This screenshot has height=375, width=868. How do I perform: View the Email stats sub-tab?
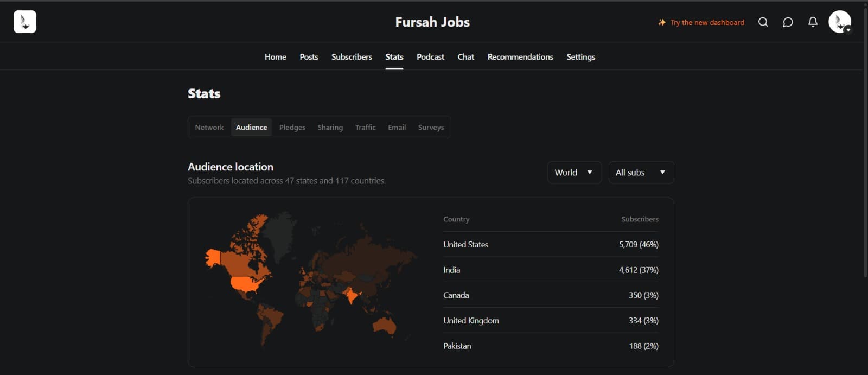397,127
